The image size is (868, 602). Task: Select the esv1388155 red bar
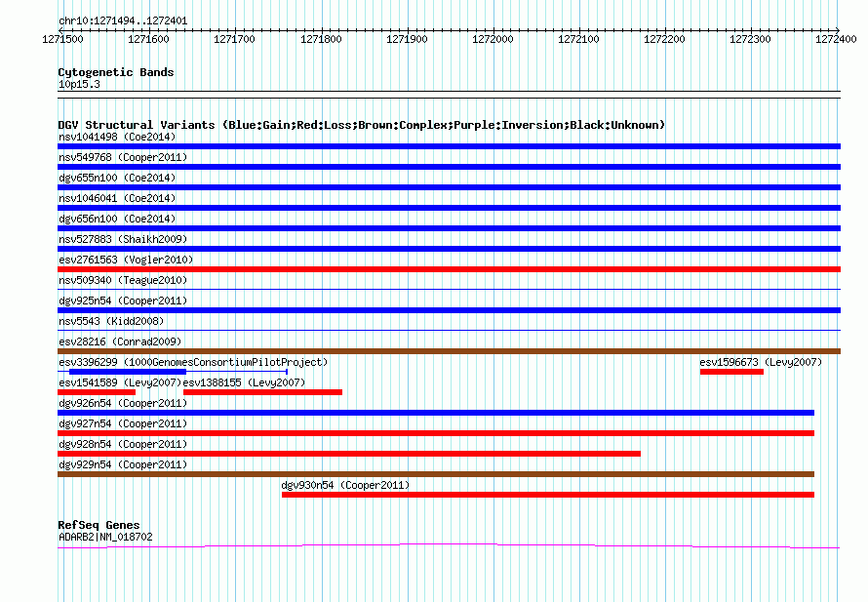click(x=262, y=392)
